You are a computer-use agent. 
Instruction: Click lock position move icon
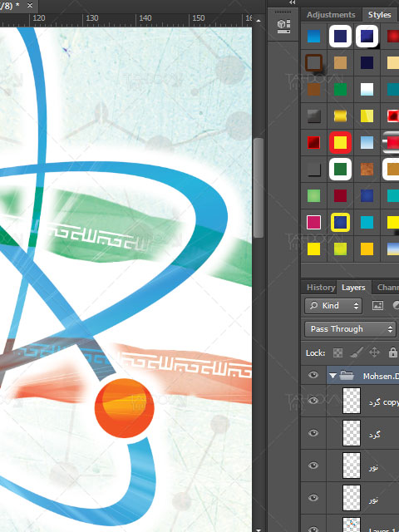[x=374, y=352]
